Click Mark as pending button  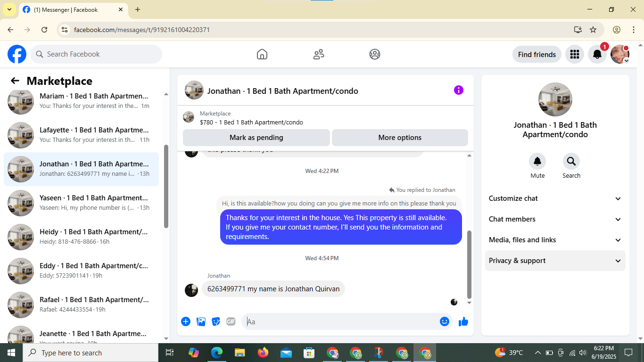point(256,138)
